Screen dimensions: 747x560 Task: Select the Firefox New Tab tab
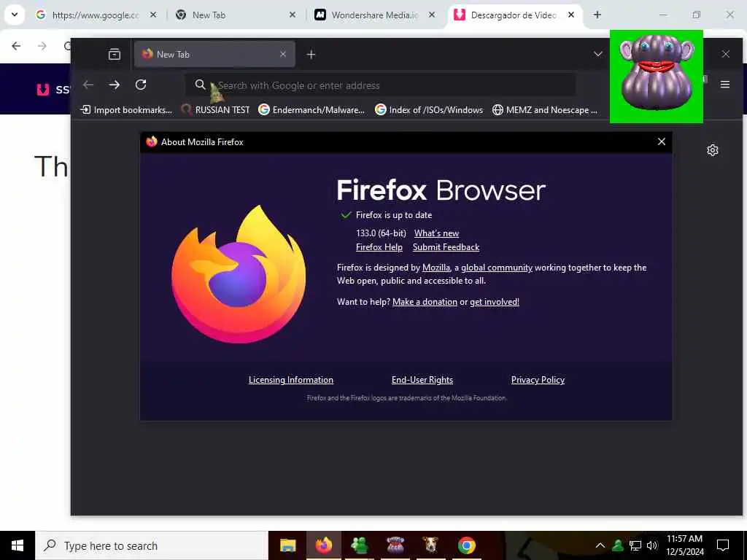click(214, 54)
